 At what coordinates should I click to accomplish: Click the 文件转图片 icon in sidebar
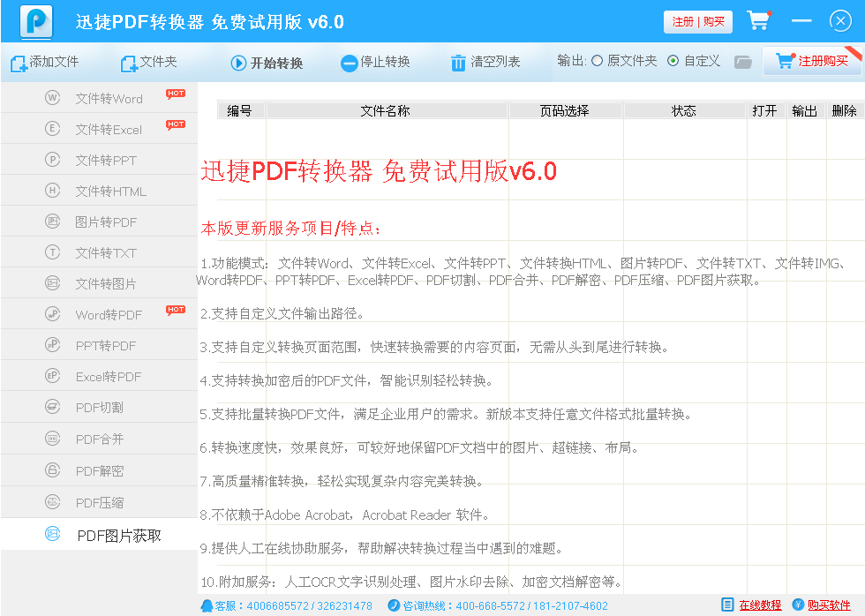coord(52,283)
